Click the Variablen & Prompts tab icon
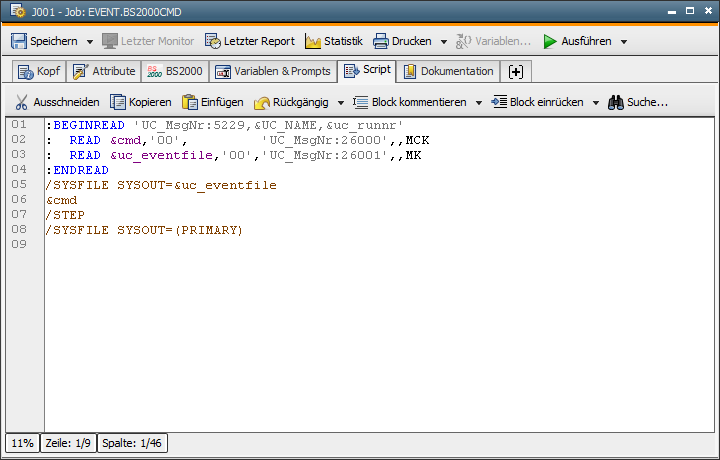This screenshot has width=720, height=460. click(223, 72)
